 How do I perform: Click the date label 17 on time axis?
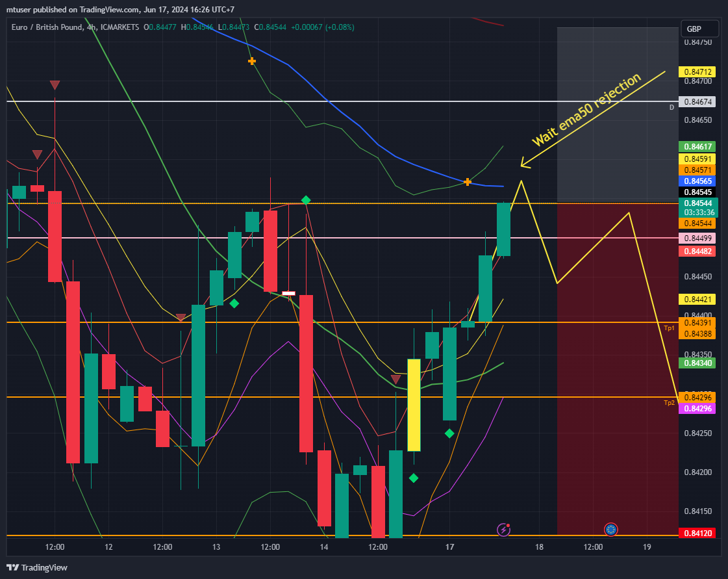(449, 547)
